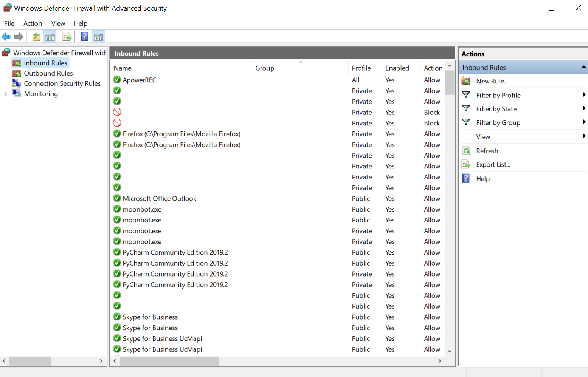Open the Filter by Group submenu arrow
The height and width of the screenshot is (377, 588).
pos(584,122)
